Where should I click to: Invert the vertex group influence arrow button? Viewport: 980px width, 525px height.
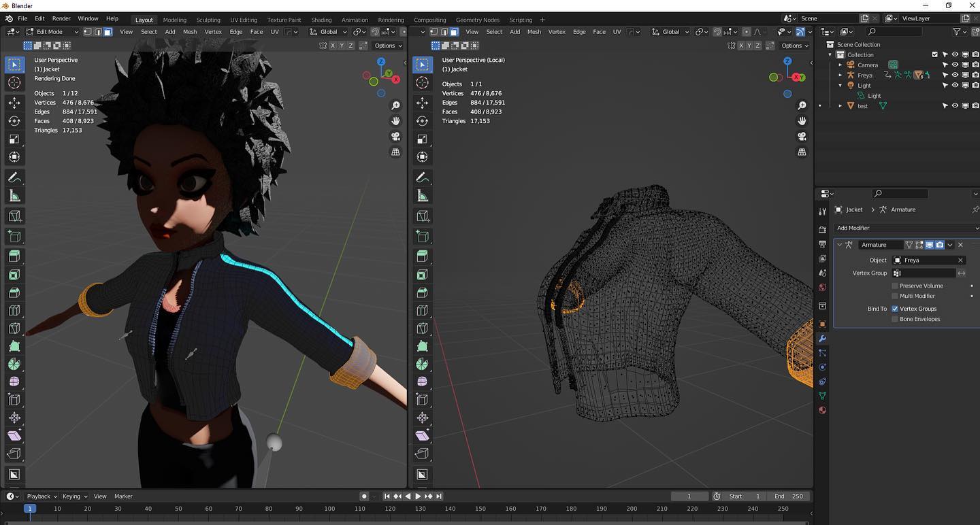click(x=962, y=273)
